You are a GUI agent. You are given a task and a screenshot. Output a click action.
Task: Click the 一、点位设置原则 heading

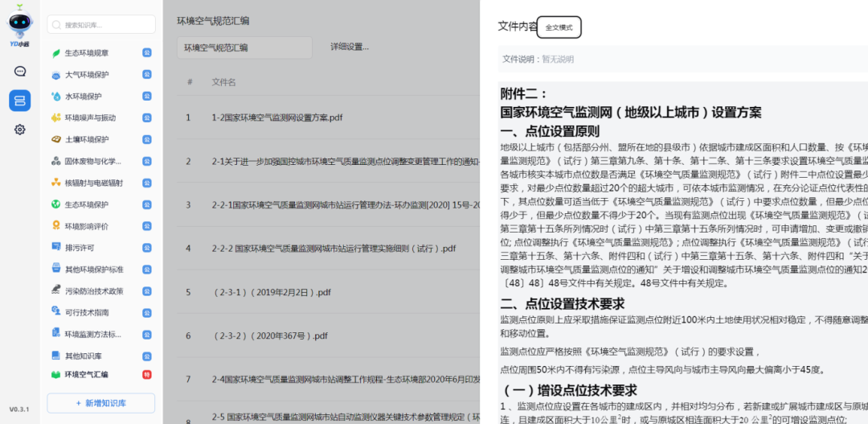[550, 131]
